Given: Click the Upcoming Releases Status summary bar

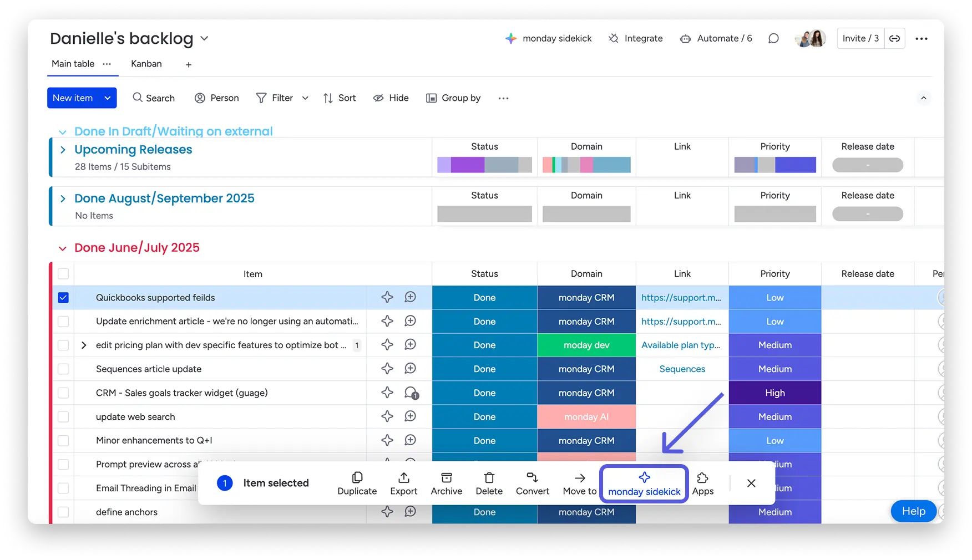Looking at the screenshot, I should [x=484, y=165].
